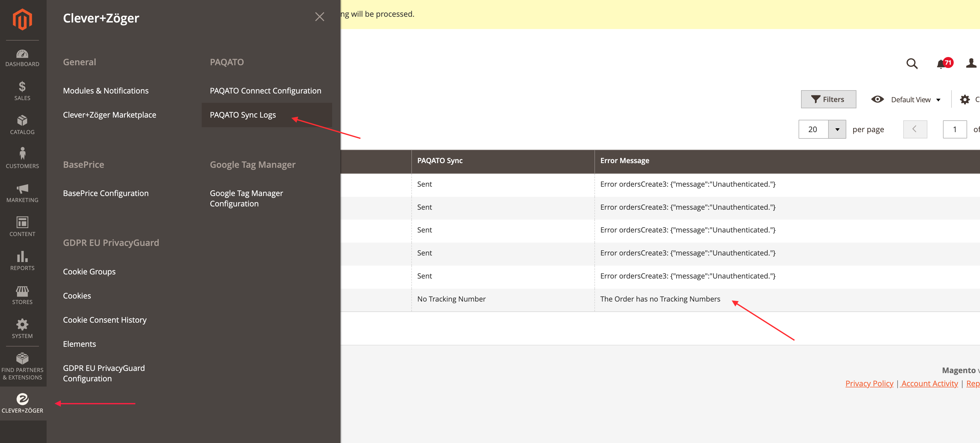
Task: Click the page number input field
Action: click(955, 129)
